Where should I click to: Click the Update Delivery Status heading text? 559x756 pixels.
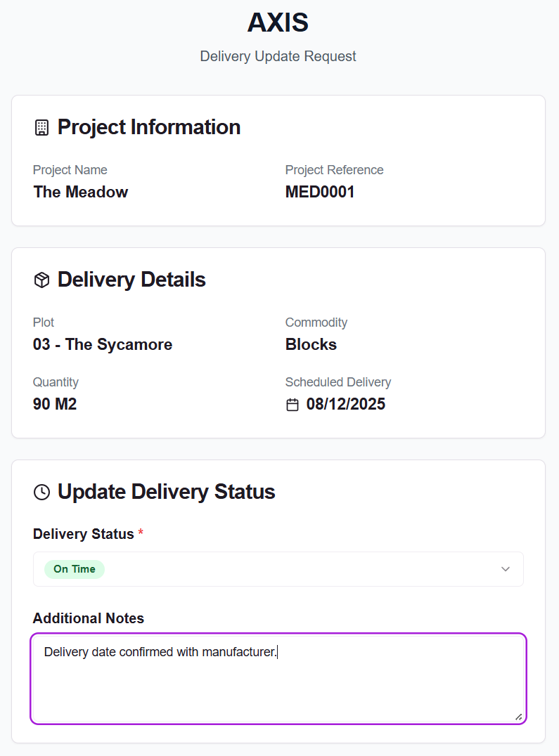[166, 491]
